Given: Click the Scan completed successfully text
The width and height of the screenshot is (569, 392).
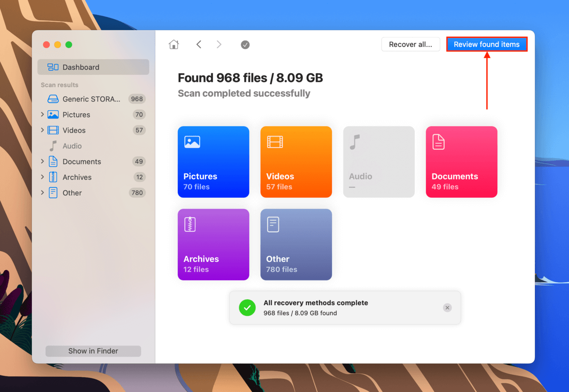Looking at the screenshot, I should click(x=244, y=94).
